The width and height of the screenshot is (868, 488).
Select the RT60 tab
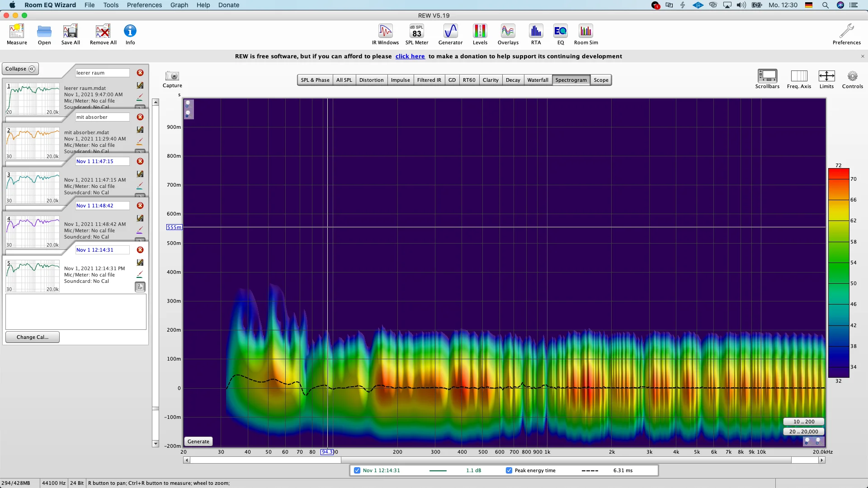point(469,80)
